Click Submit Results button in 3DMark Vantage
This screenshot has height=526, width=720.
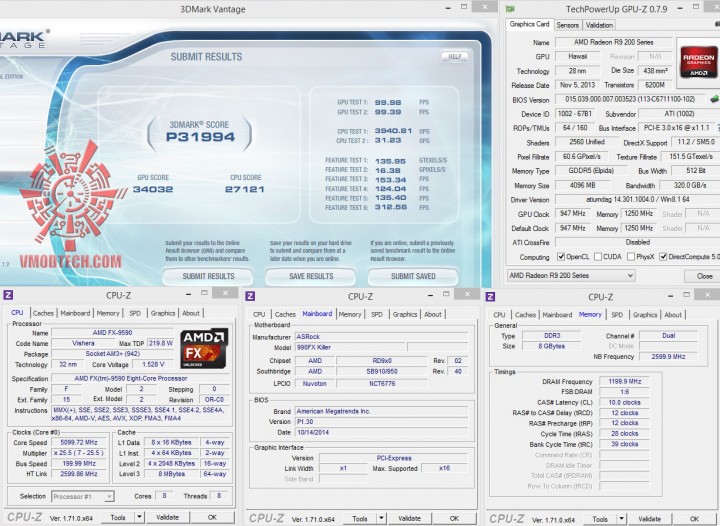(208, 276)
